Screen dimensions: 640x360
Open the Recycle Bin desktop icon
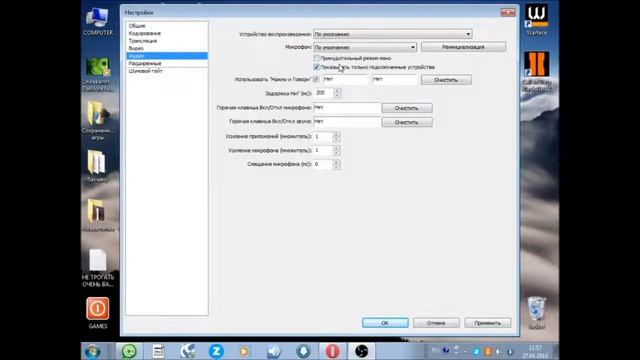(536, 313)
